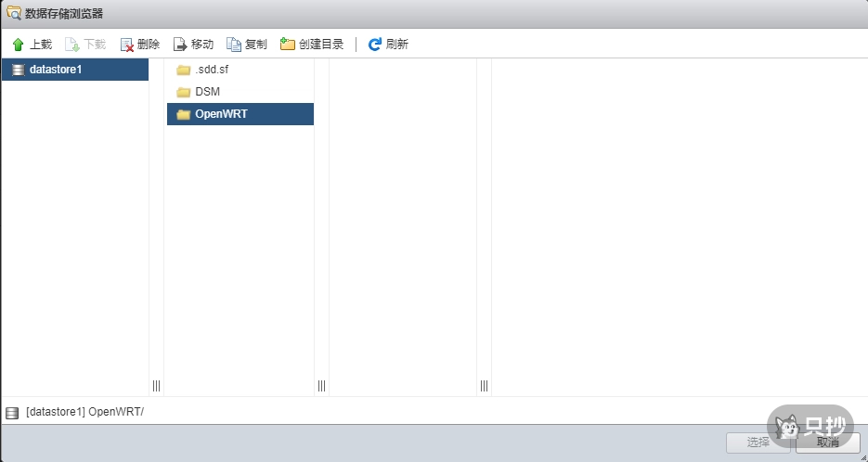Click the 刷新 refresh label
Screen dimensions: 868x462
pyautogui.click(x=397, y=45)
